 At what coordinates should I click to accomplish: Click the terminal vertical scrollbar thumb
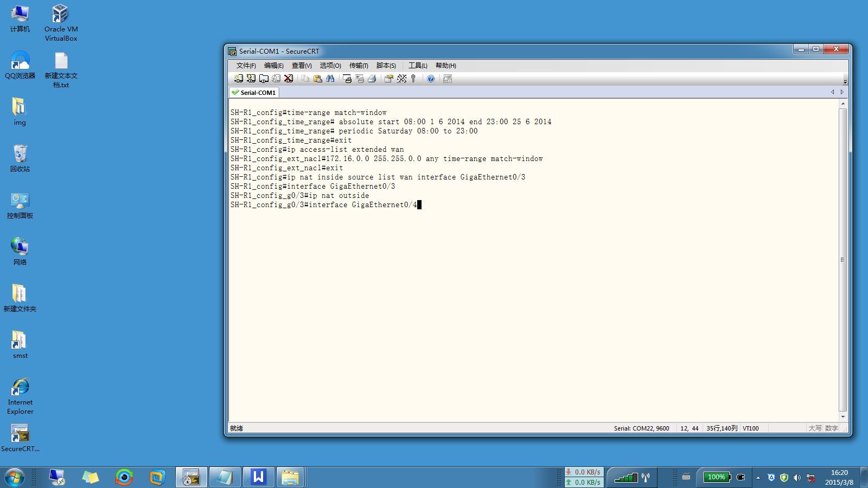coord(843,260)
